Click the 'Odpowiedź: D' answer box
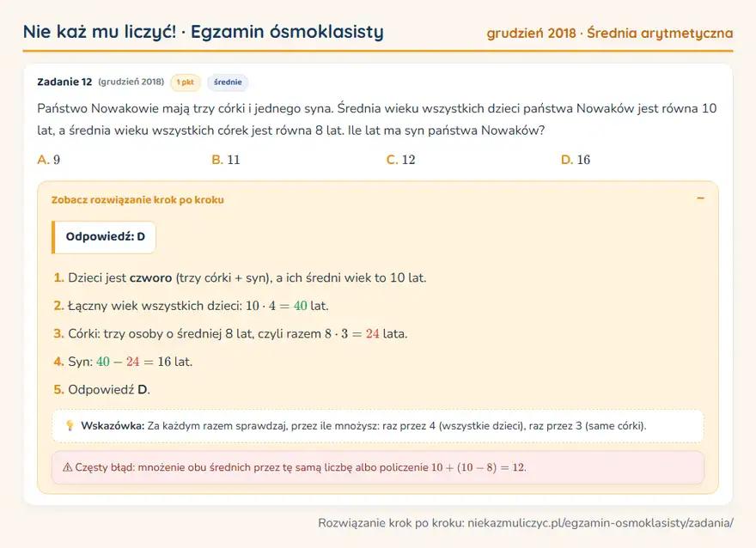Screen dimensions: 756x548 coord(104,237)
